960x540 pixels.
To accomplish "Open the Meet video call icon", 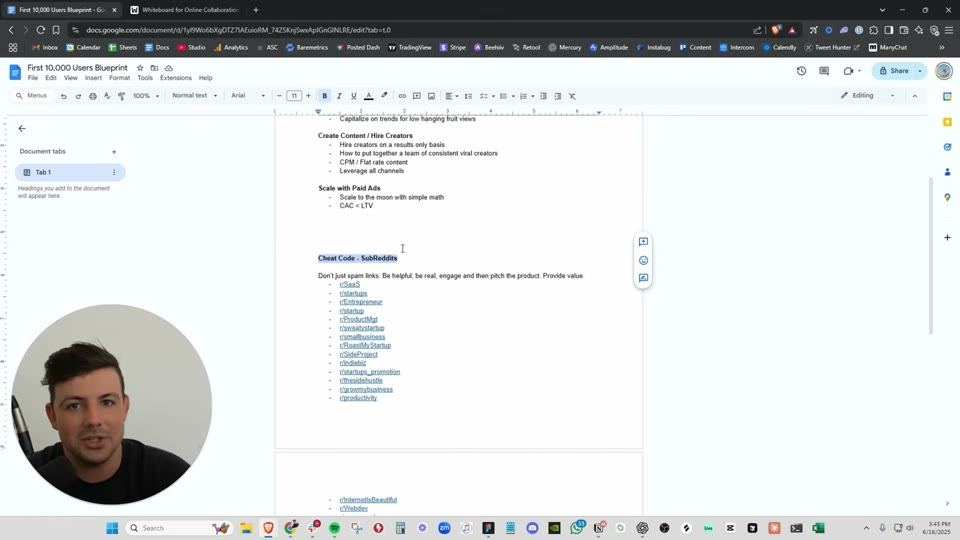I will point(849,71).
